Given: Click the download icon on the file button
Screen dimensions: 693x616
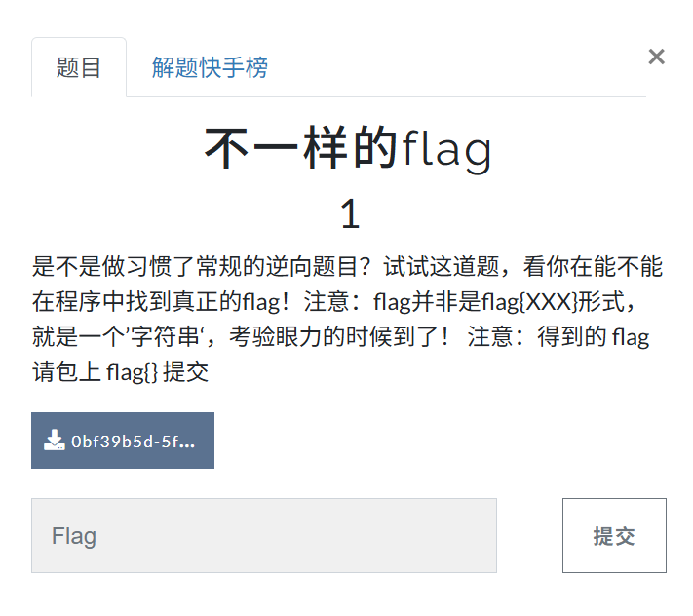Looking at the screenshot, I should coord(54,441).
